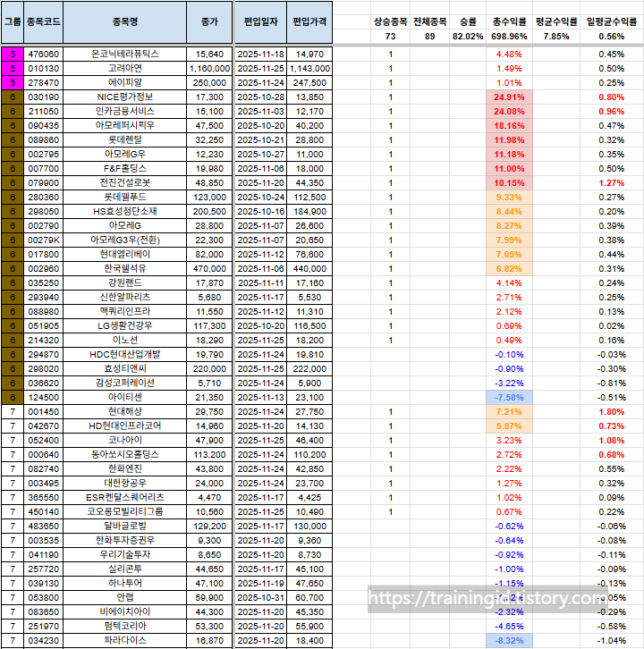Select stock code 278470

pyautogui.click(x=44, y=83)
